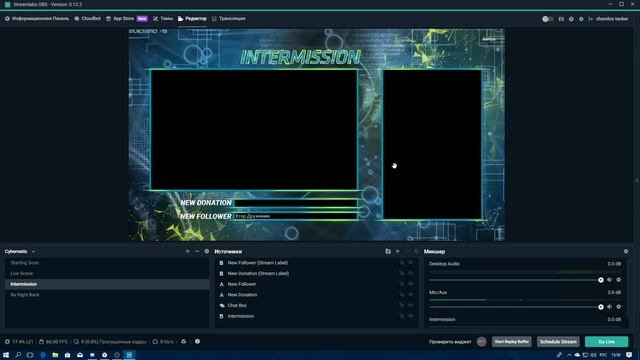640x360 pixels.
Task: Open Windows Task View
Action: pos(30,355)
